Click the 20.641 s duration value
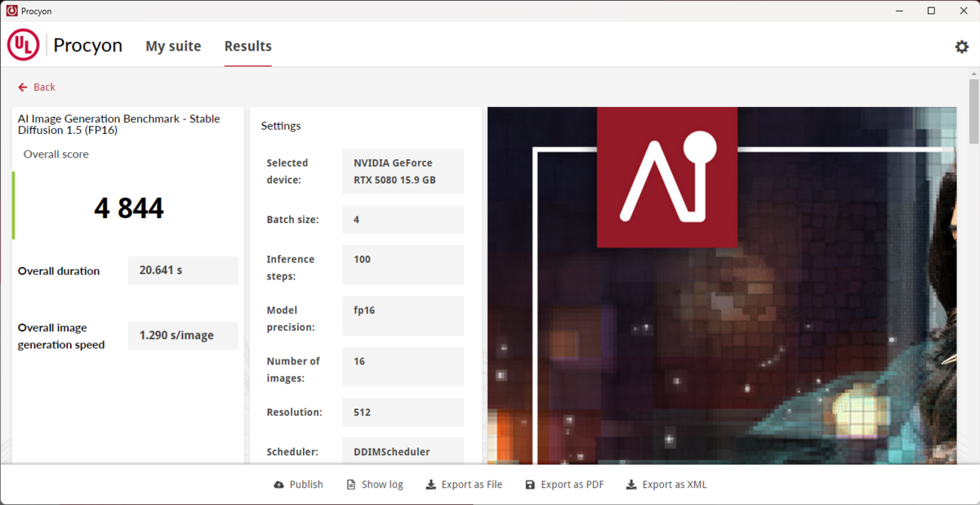Screen dimensions: 980x505 pos(183,270)
